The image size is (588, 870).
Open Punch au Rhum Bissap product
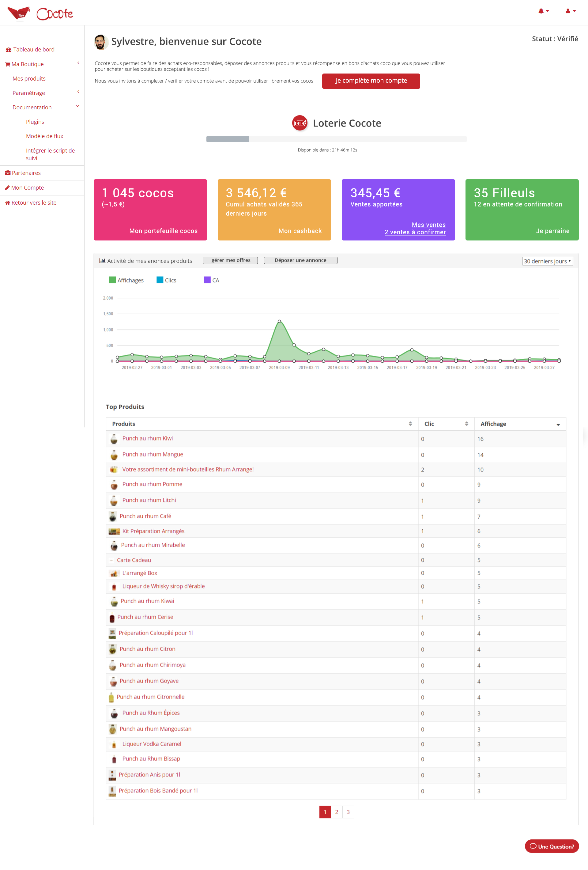151,759
